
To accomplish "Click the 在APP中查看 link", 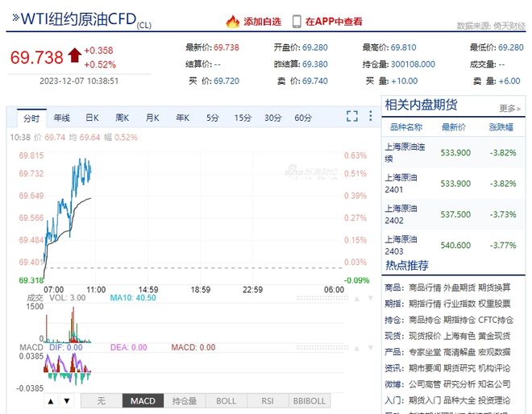I will point(334,22).
